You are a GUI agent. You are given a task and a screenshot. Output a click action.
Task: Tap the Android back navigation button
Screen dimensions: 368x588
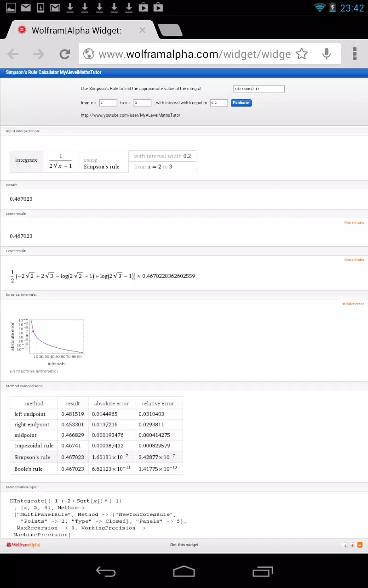[x=105, y=571]
